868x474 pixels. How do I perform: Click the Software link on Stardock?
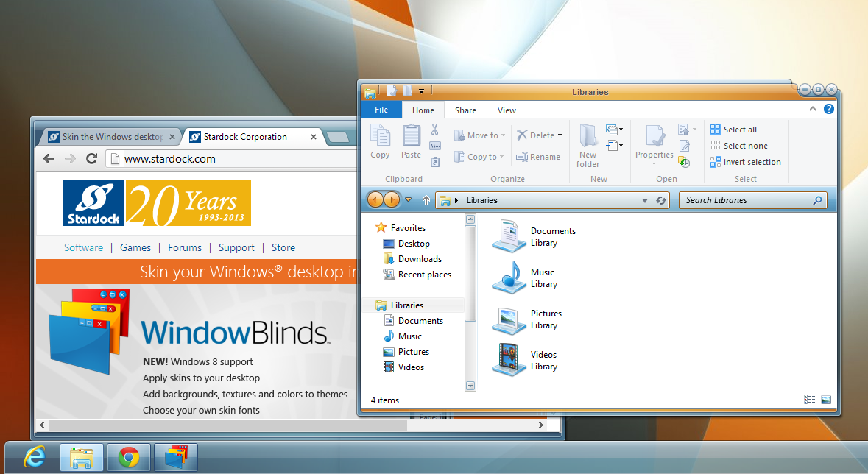click(x=84, y=247)
